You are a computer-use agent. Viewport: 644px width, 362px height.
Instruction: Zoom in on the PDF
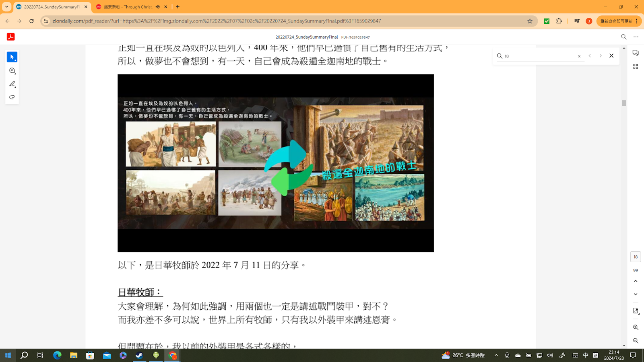(636, 327)
